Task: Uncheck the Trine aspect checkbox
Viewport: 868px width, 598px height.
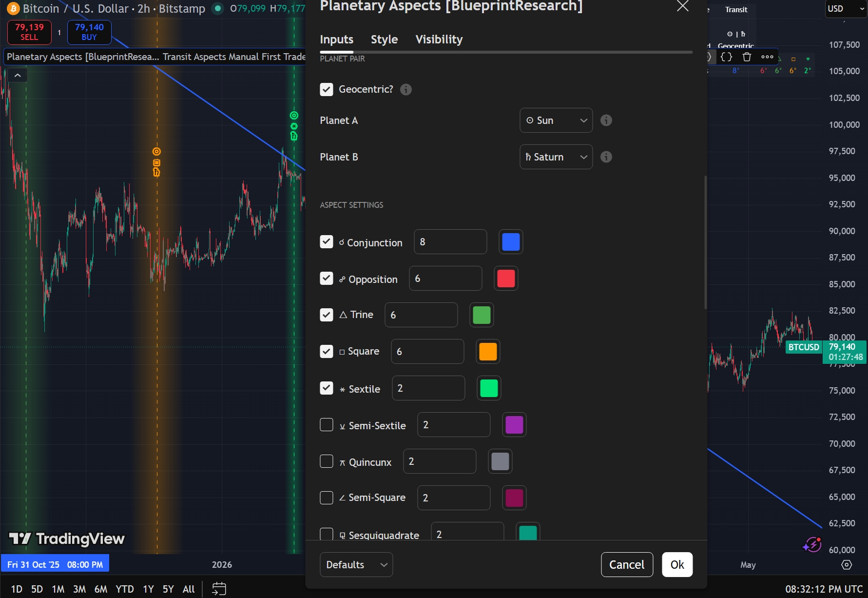Action: (x=327, y=315)
